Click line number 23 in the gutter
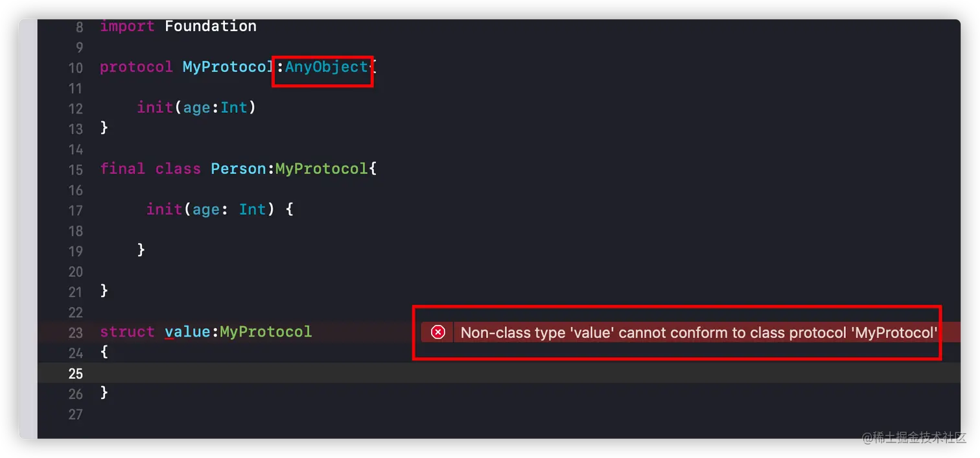The width and height of the screenshot is (980, 458). (75, 332)
